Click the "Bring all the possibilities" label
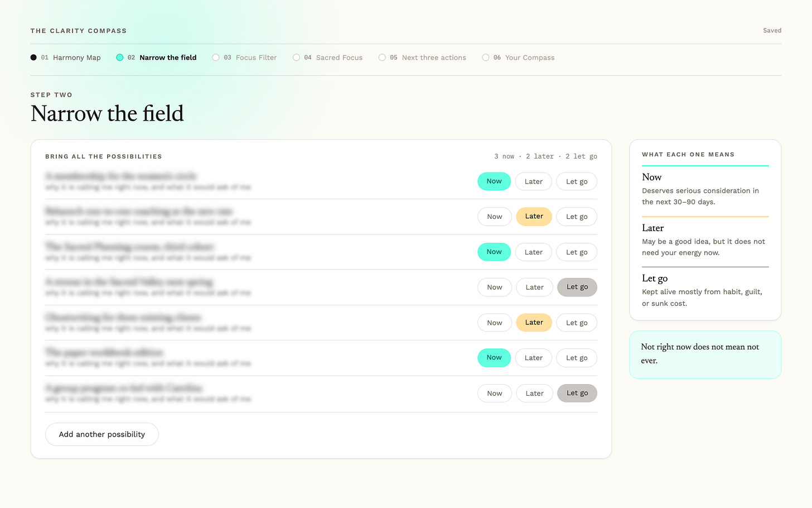812x508 pixels. 104,157
